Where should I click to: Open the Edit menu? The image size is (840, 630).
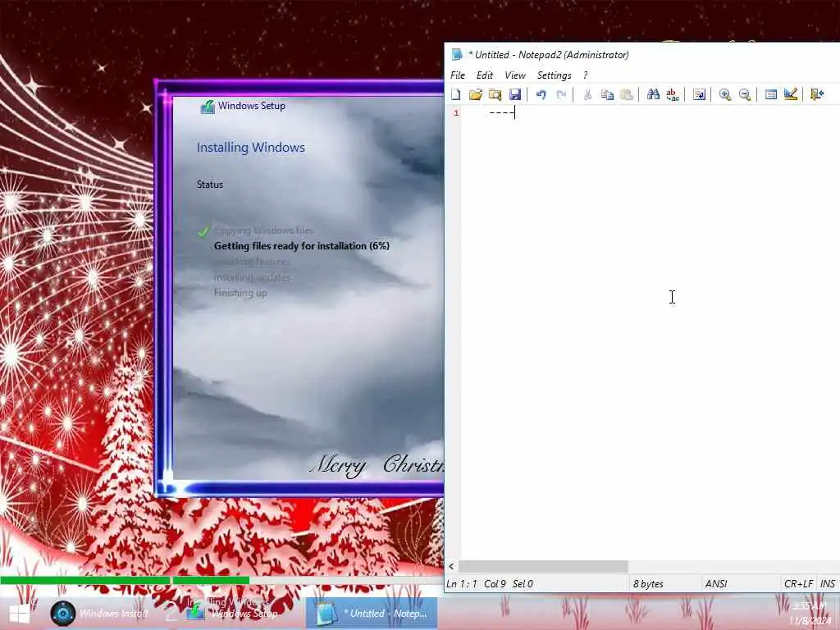pos(484,75)
